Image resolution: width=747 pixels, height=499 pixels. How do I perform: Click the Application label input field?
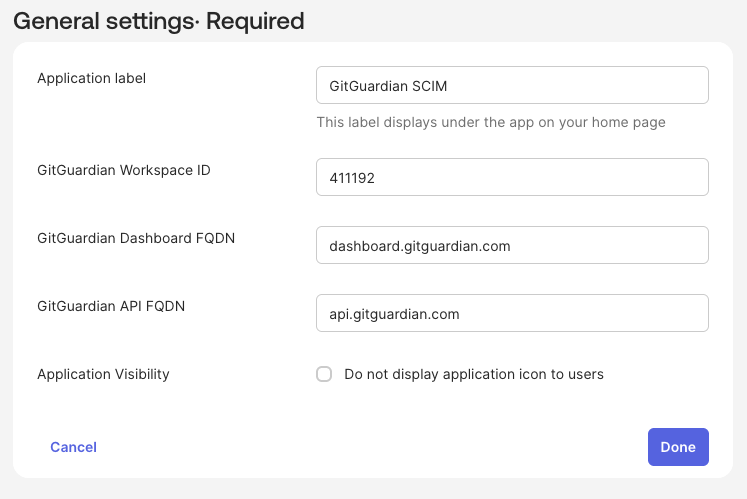[x=512, y=85]
